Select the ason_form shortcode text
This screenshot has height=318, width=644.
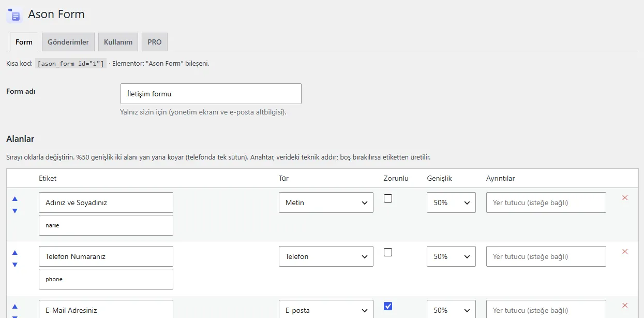pyautogui.click(x=71, y=64)
